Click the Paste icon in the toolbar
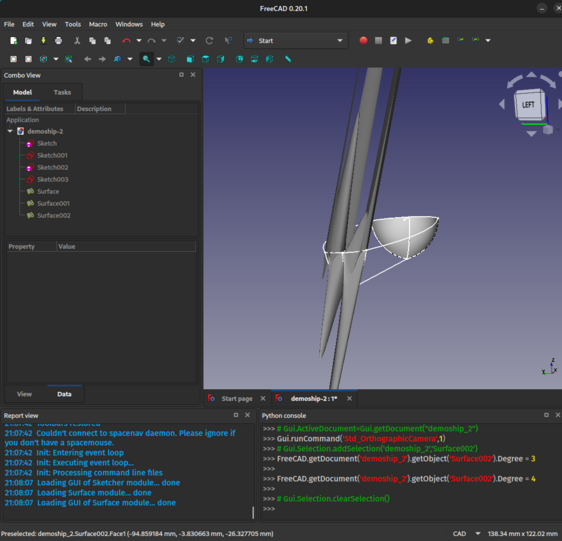The image size is (562, 541). pyautogui.click(x=107, y=41)
